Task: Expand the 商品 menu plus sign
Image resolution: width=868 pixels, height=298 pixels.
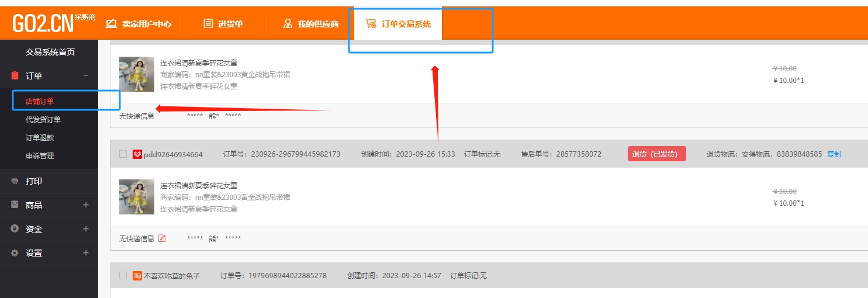Action: [86, 205]
